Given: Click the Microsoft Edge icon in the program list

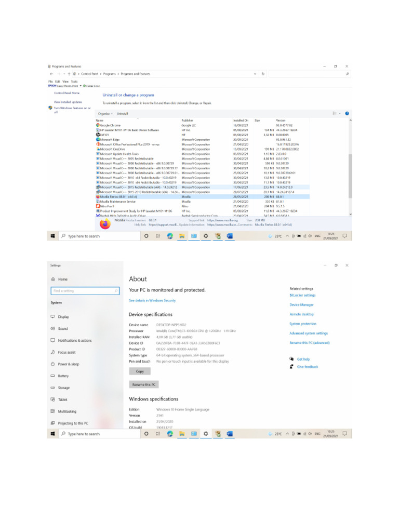Looking at the screenshot, I should pyautogui.click(x=98, y=139).
